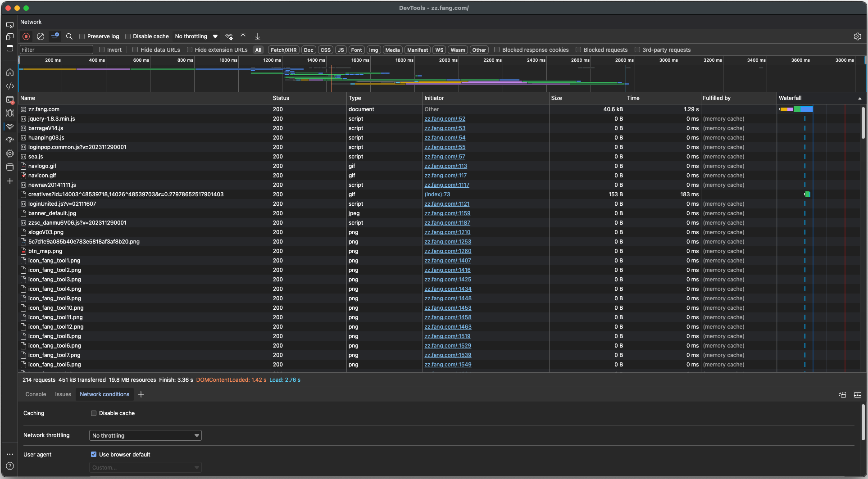The image size is (868, 479).
Task: Open Network settings gear icon
Action: click(x=857, y=36)
